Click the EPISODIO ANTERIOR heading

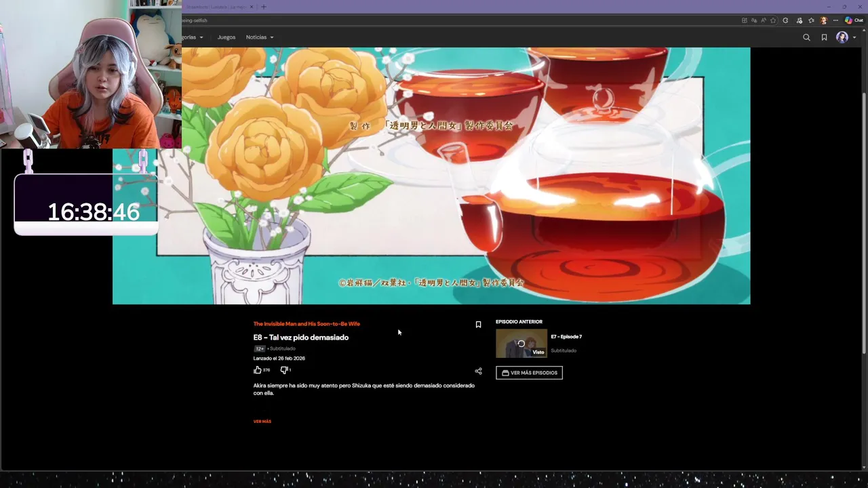click(x=519, y=322)
